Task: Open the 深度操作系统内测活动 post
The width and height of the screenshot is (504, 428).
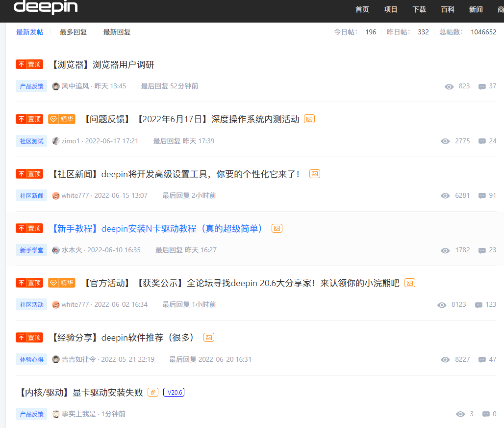Action: [191, 119]
